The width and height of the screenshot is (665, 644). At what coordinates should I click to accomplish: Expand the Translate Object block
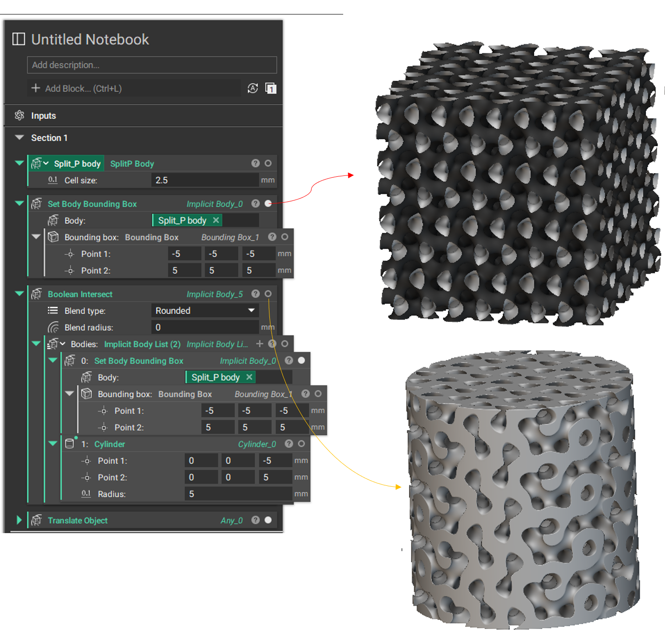pos(19,520)
